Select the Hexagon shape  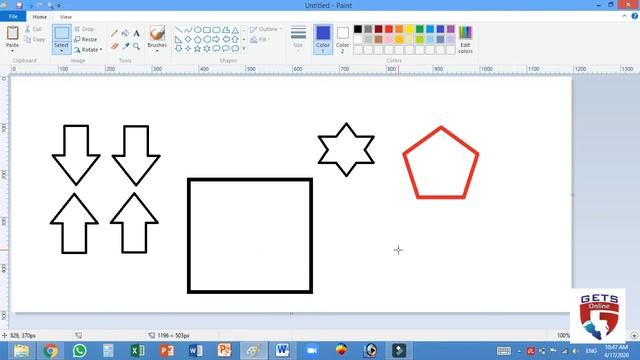(207, 40)
